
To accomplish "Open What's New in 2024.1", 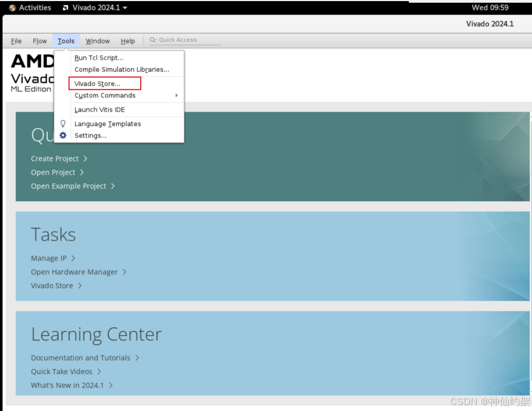I will [68, 385].
